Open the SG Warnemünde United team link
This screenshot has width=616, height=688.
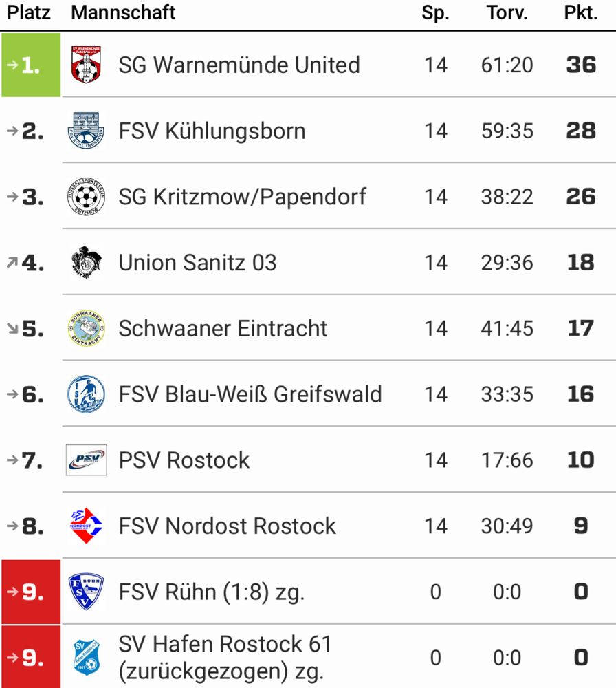tap(239, 65)
